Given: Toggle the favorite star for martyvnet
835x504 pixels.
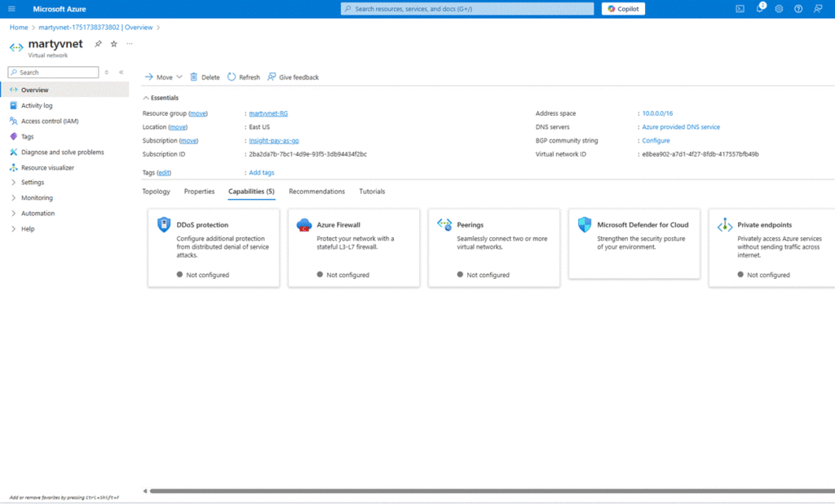Looking at the screenshot, I should click(x=114, y=44).
